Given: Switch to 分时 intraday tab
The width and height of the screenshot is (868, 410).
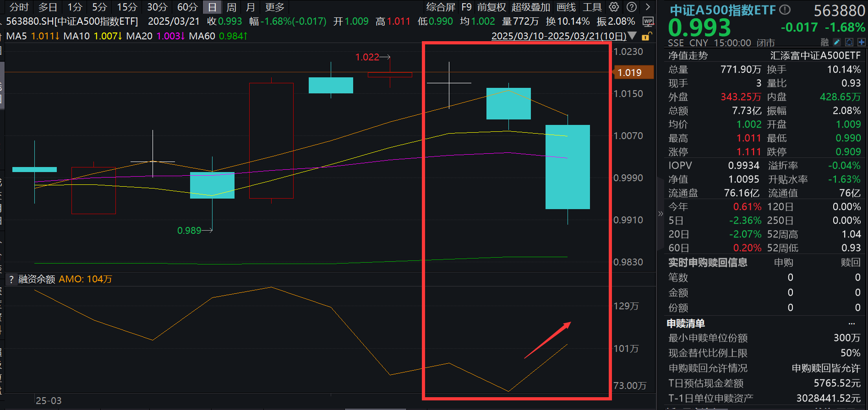Looking at the screenshot, I should tap(19, 7).
